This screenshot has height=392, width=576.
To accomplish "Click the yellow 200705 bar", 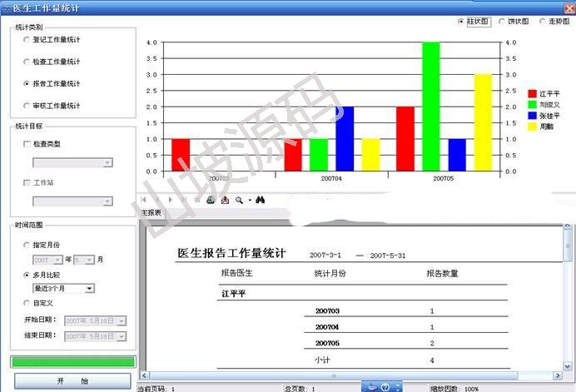I will point(483,122).
